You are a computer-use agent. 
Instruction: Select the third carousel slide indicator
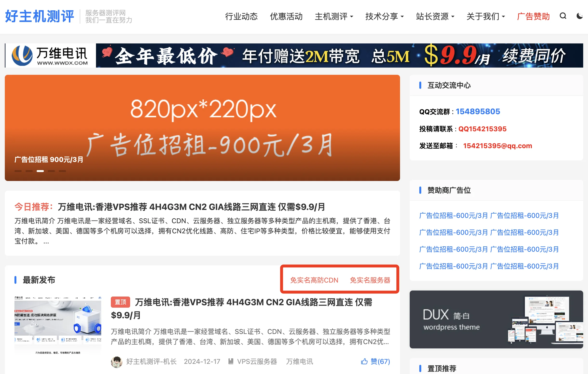click(x=40, y=171)
